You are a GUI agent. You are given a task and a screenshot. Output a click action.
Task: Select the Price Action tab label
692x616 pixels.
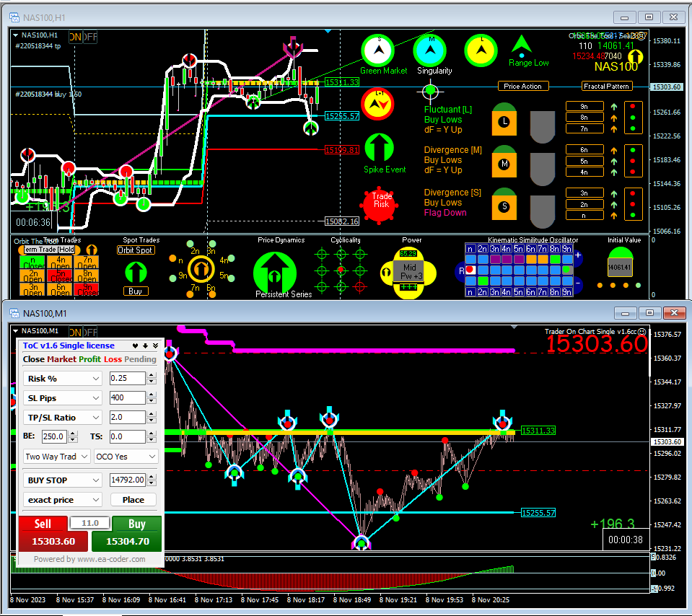(523, 86)
